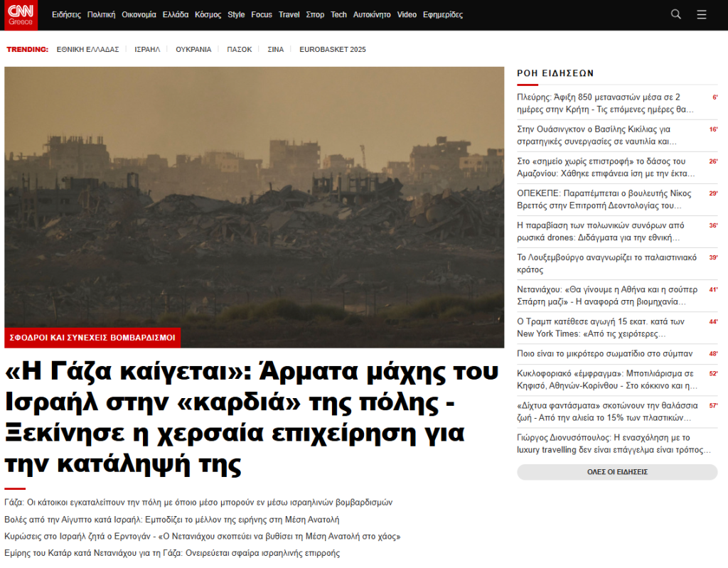Open the Λουξεμβούργο Palestinian state news item
This screenshot has width=728, height=568.
tap(606, 264)
